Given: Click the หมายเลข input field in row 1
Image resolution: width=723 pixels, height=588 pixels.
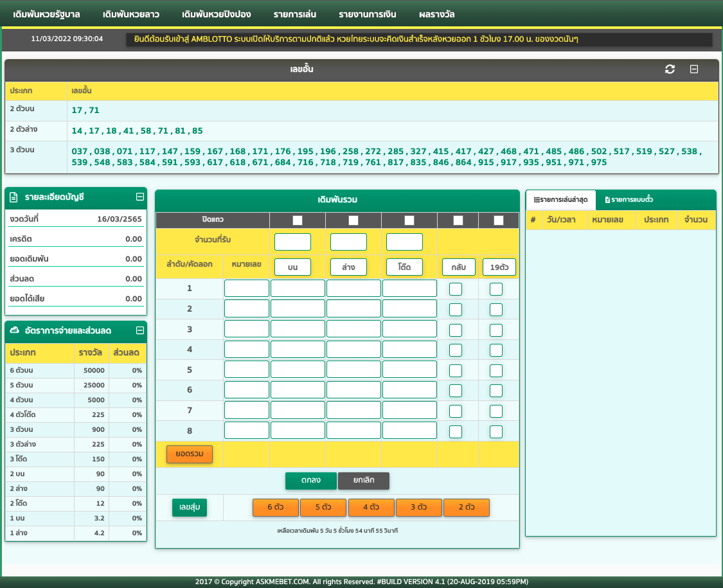Looking at the screenshot, I should click(x=247, y=289).
